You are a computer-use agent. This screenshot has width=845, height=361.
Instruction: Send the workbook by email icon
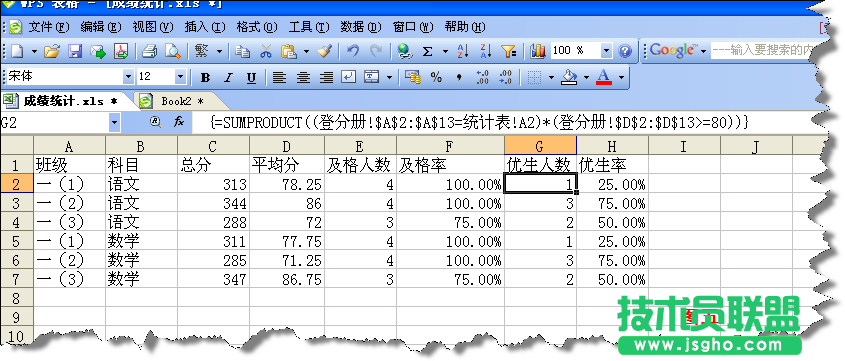[x=98, y=51]
